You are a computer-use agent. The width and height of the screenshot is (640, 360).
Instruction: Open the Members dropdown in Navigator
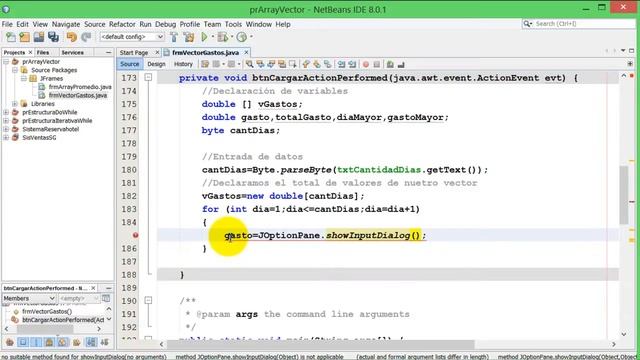pos(29,298)
